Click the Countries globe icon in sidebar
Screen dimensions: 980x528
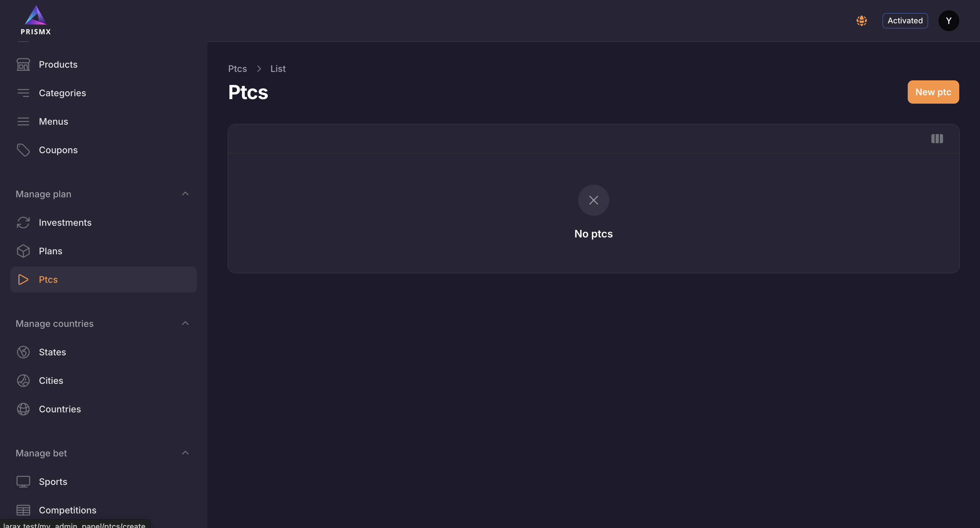coord(23,409)
